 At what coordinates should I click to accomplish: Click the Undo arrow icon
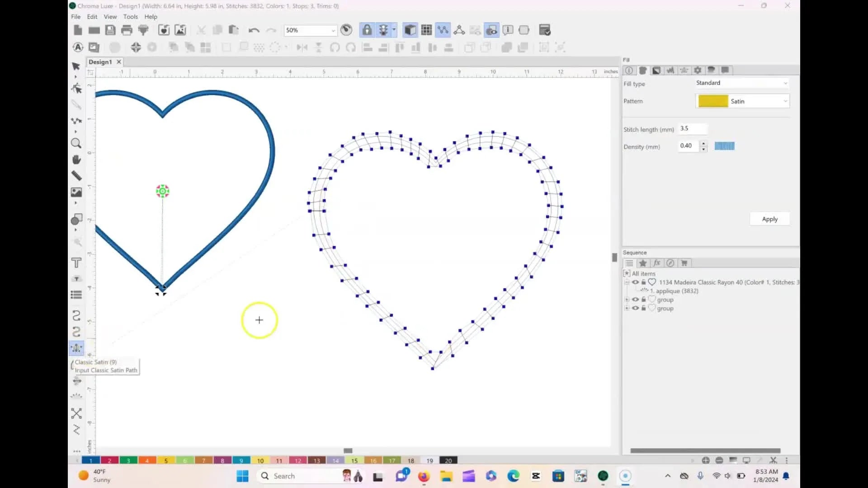[254, 30]
